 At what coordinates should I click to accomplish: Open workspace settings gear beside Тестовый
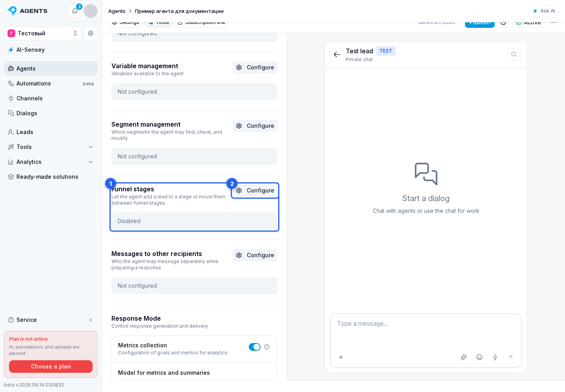pos(91,33)
